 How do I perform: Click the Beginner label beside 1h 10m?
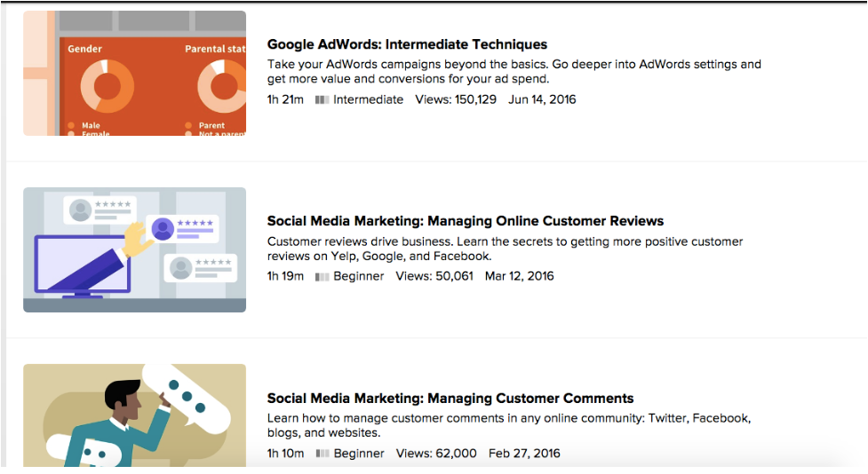tap(359, 454)
